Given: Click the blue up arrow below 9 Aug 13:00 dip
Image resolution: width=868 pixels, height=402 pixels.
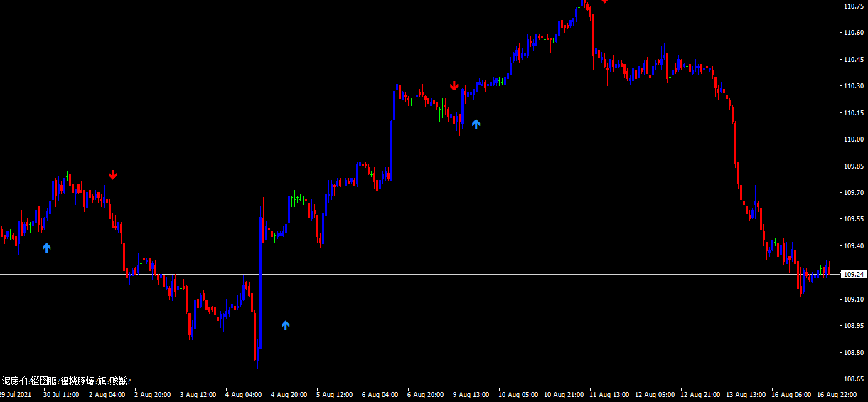Looking at the screenshot, I should click(x=476, y=124).
